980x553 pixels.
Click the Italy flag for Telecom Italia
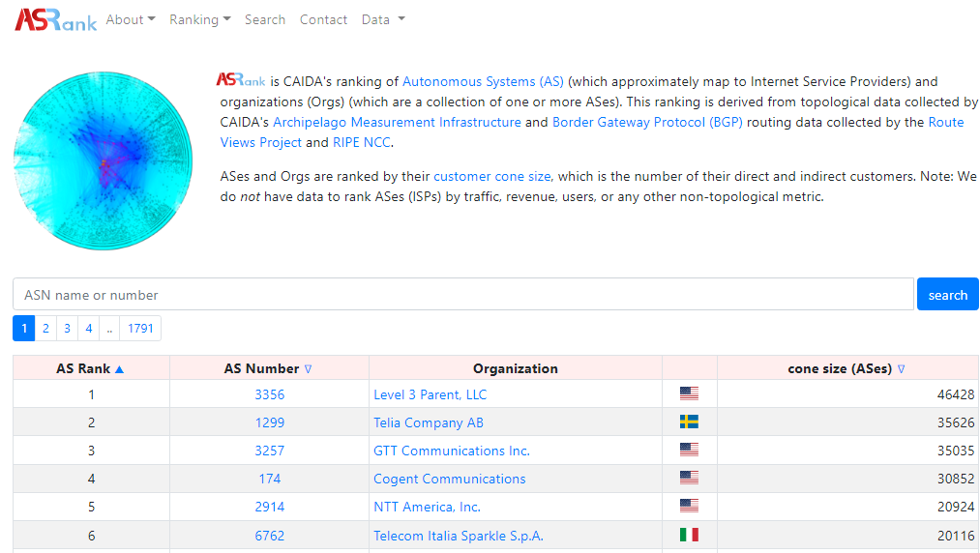tap(689, 535)
